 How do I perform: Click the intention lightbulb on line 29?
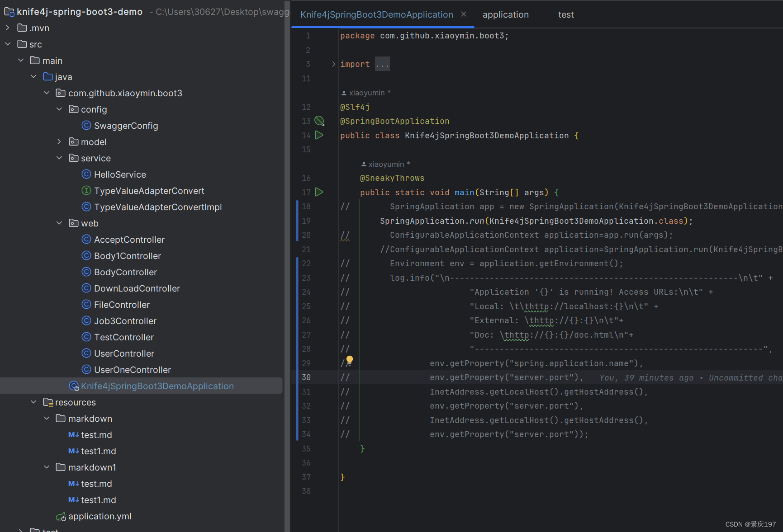[349, 360]
